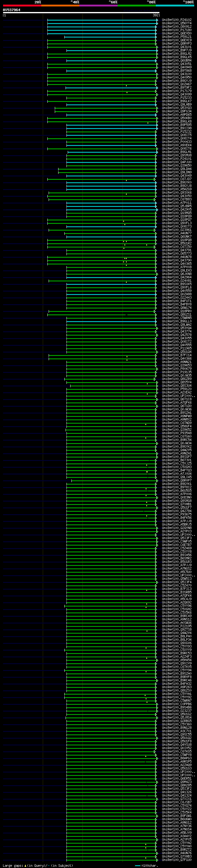Select the UniRef100_B8APG3 label
Screen dimensions: 197x868
pos(176,758)
